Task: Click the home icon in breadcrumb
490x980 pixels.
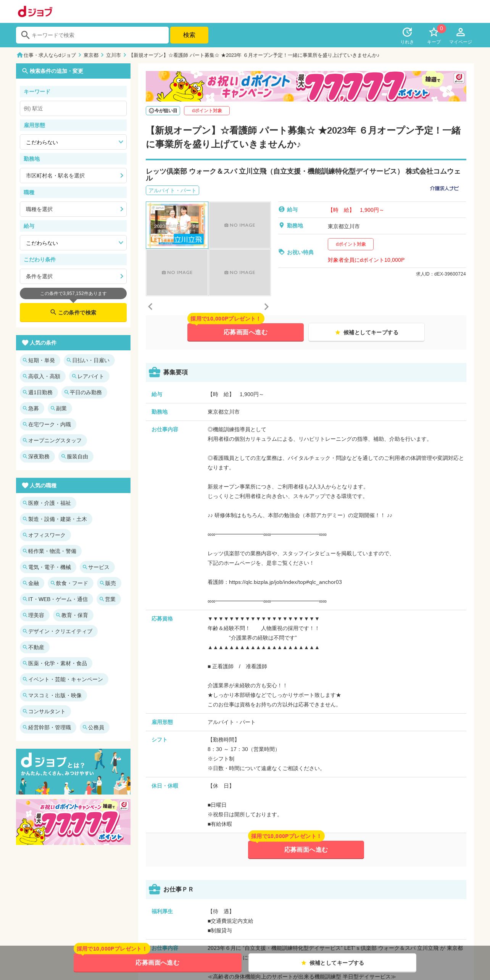Action: point(20,55)
